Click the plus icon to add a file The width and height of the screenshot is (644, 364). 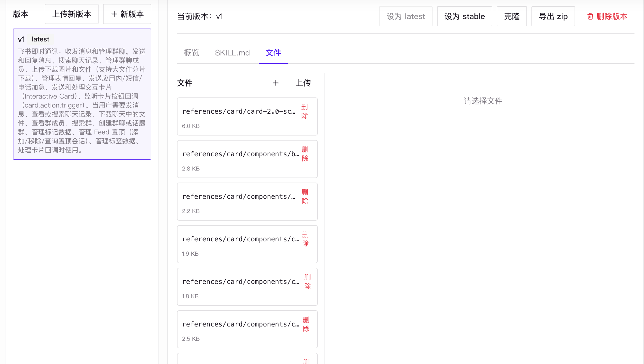[276, 83]
